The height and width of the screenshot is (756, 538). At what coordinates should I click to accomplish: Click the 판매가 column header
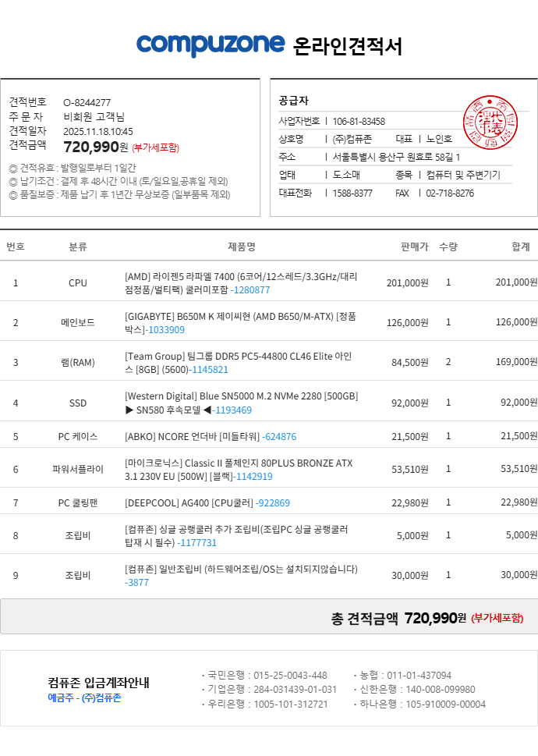coord(414,247)
